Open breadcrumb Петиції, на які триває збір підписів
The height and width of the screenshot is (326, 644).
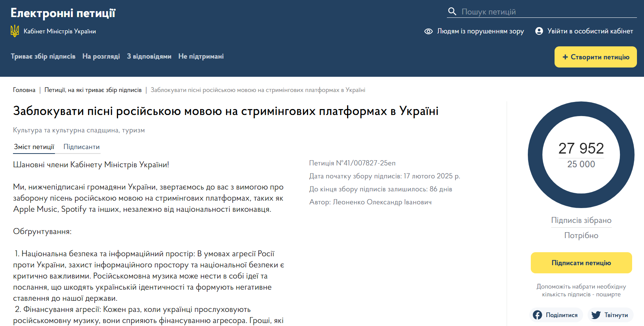(x=93, y=90)
